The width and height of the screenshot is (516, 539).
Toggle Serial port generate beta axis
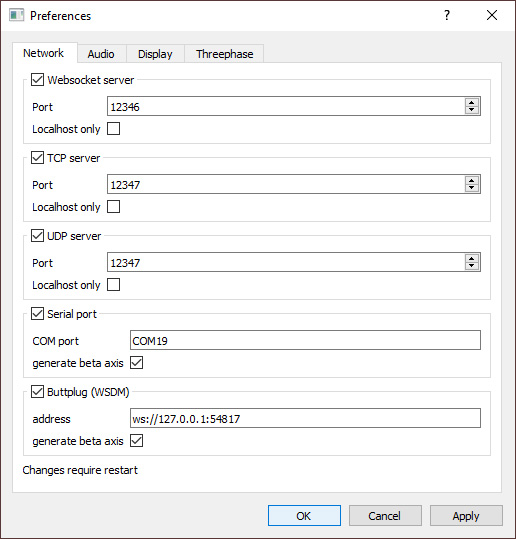coord(136,363)
